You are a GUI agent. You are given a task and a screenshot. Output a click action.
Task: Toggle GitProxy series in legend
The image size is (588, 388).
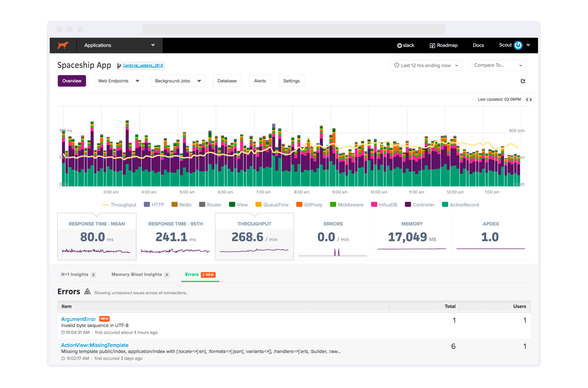(309, 205)
